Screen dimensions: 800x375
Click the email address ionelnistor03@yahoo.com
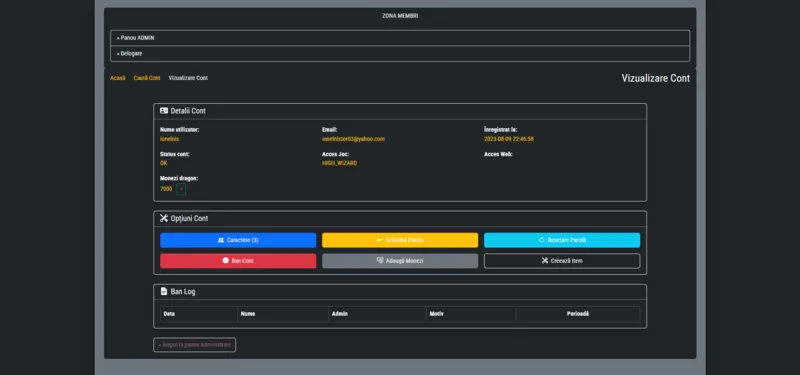pyautogui.click(x=353, y=139)
